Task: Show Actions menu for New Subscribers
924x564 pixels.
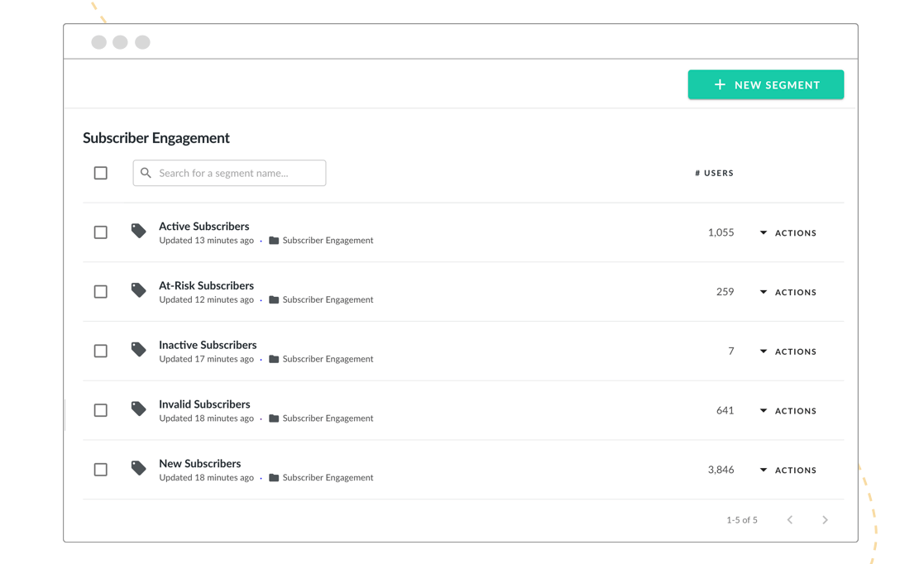Action: tap(788, 471)
